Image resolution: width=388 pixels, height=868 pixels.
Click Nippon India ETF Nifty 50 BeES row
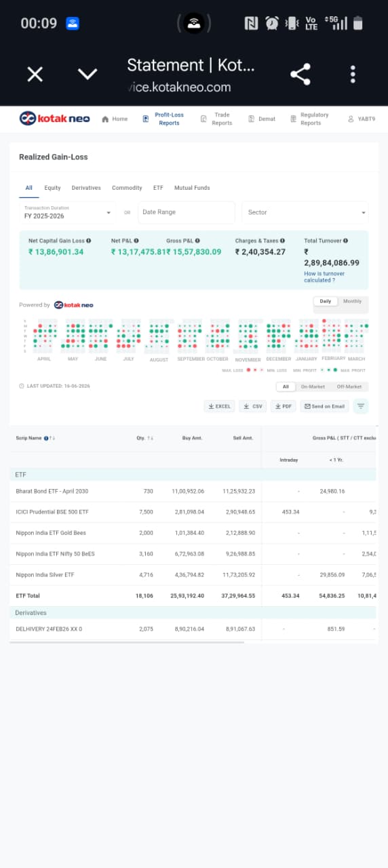[193, 554]
